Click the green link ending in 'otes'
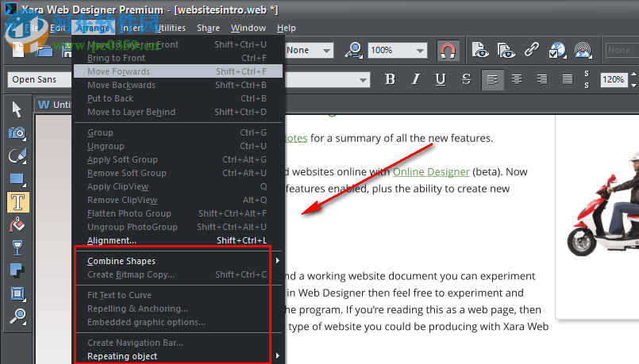Screen dimensions: 639x364 coord(296,138)
